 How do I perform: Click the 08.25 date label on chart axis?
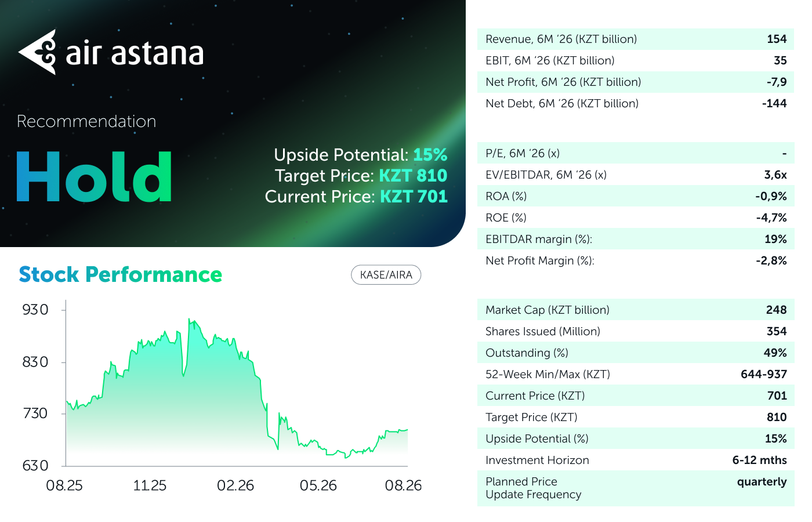[x=64, y=485]
